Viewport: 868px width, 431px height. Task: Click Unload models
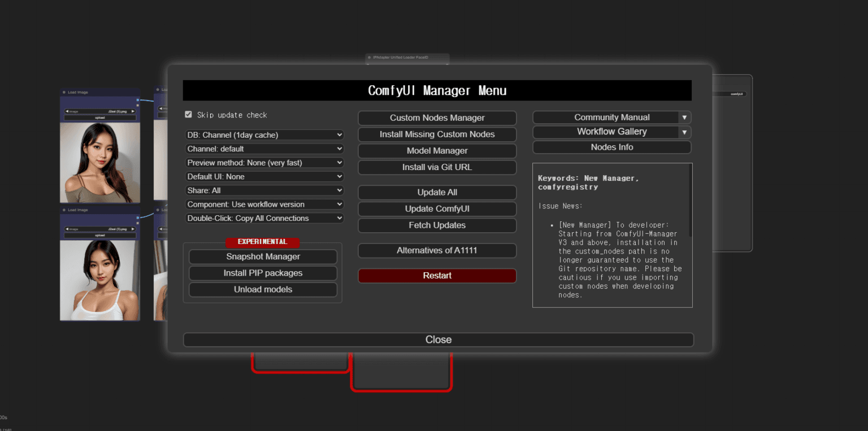tap(263, 289)
